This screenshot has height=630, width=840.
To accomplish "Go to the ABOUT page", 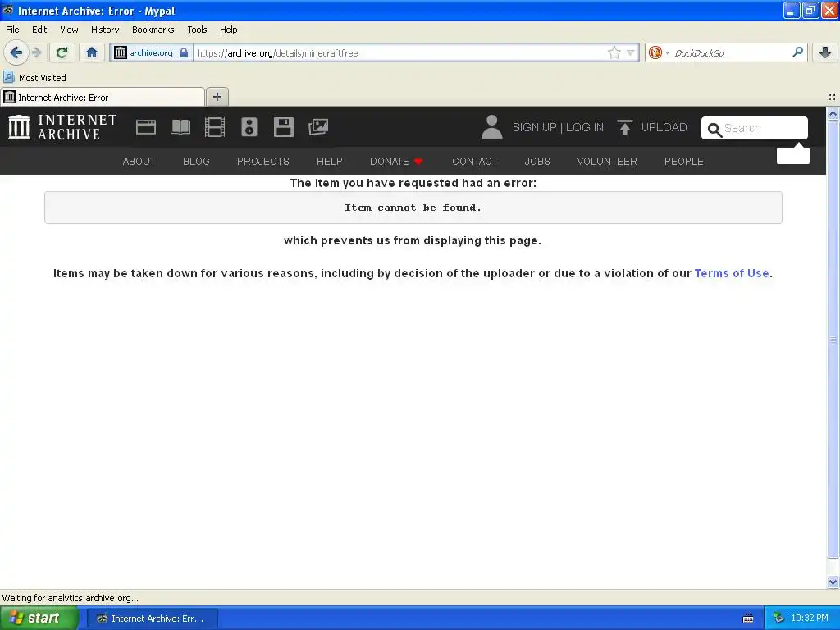I will click(139, 162).
